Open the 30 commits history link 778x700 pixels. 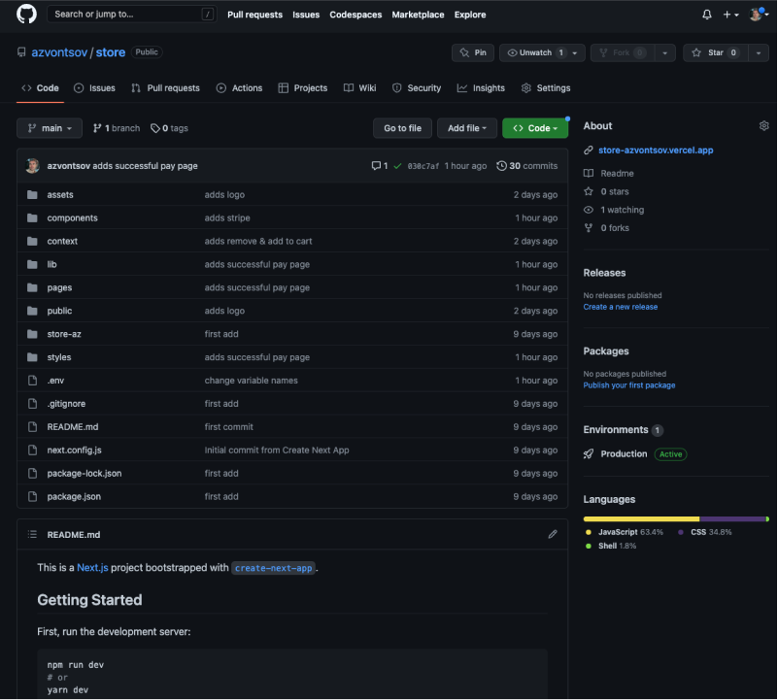click(527, 166)
